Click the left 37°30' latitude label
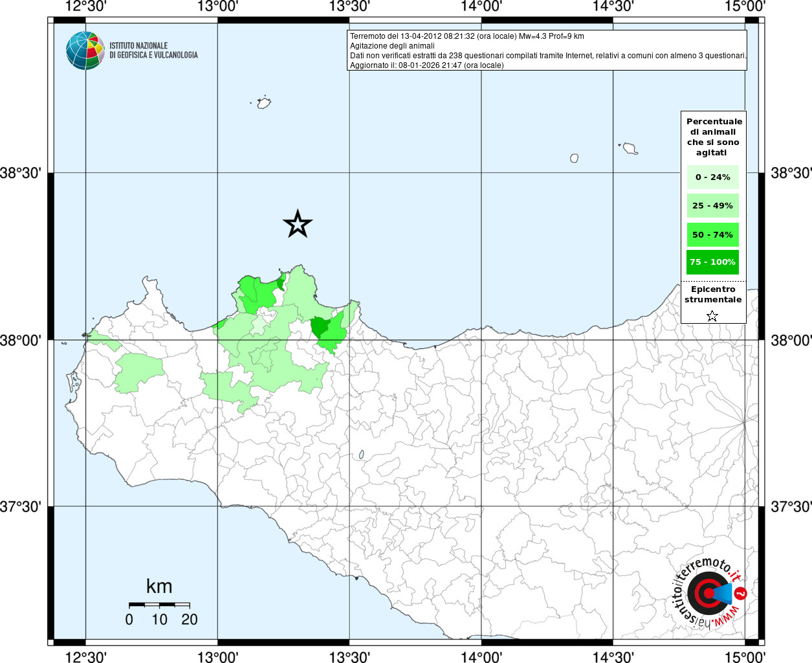The image size is (812, 663). click(x=23, y=506)
